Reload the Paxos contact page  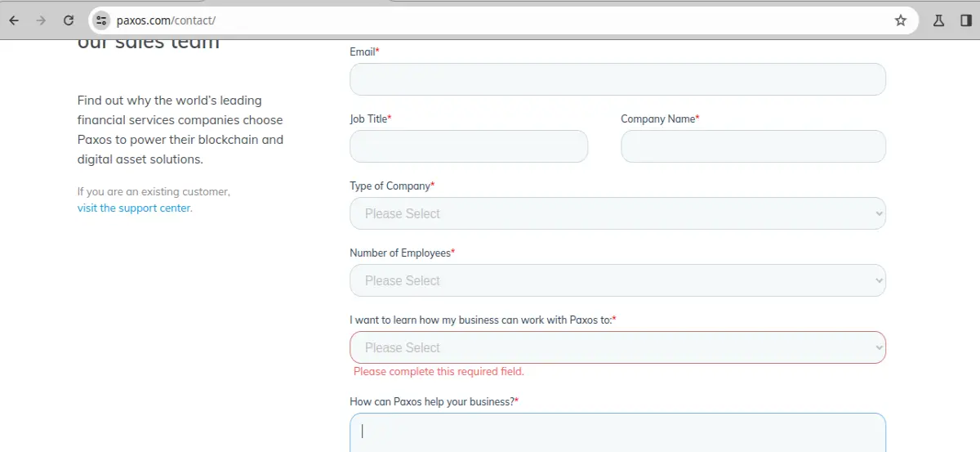69,20
